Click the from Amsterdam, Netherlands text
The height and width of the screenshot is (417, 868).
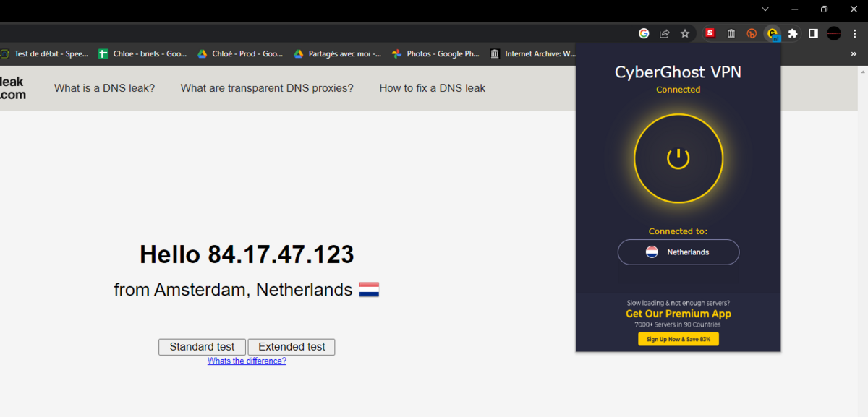click(233, 290)
